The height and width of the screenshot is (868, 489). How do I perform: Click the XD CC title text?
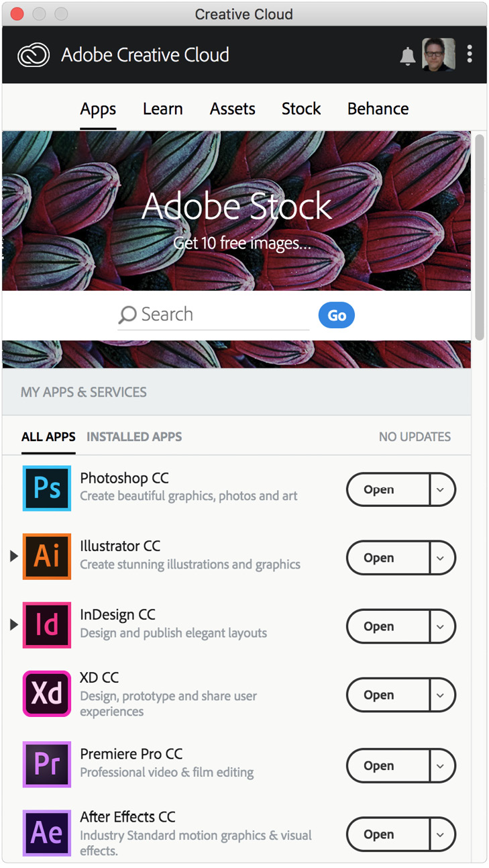coord(99,678)
